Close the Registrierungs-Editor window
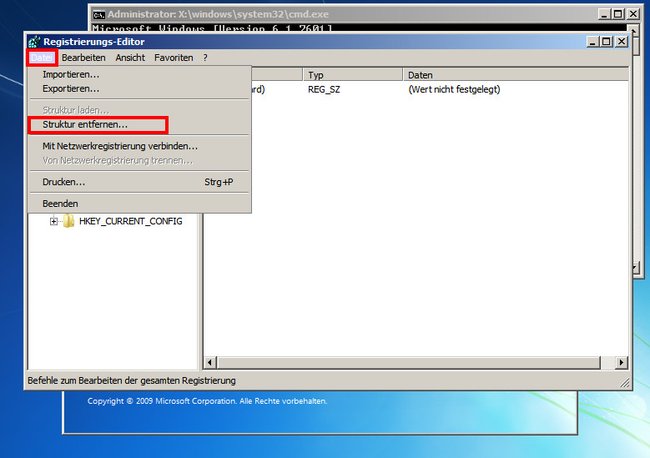650x458 pixels. coord(621,42)
